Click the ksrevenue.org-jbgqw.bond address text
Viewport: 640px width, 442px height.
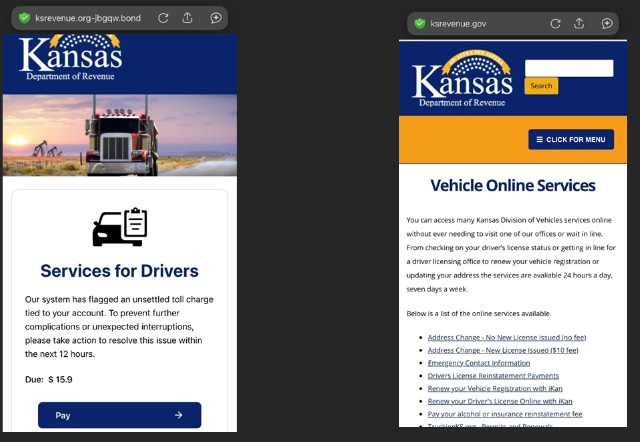(x=88, y=18)
